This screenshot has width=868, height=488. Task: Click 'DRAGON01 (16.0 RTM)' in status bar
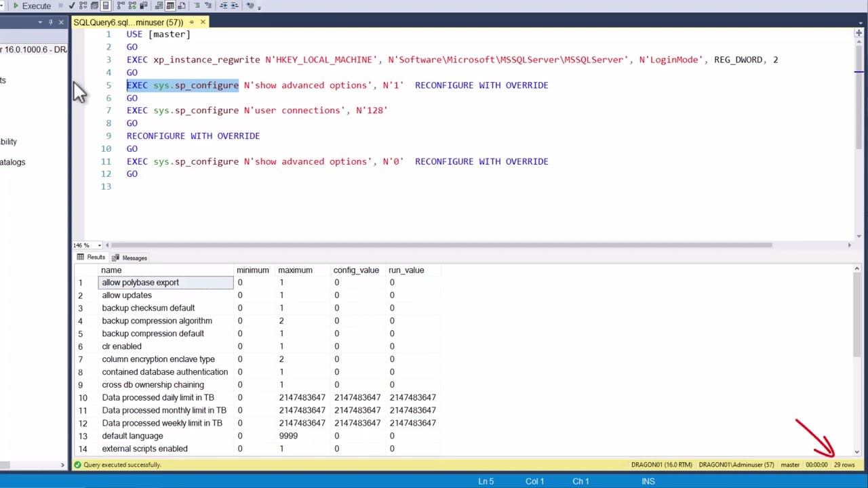[662, 465]
